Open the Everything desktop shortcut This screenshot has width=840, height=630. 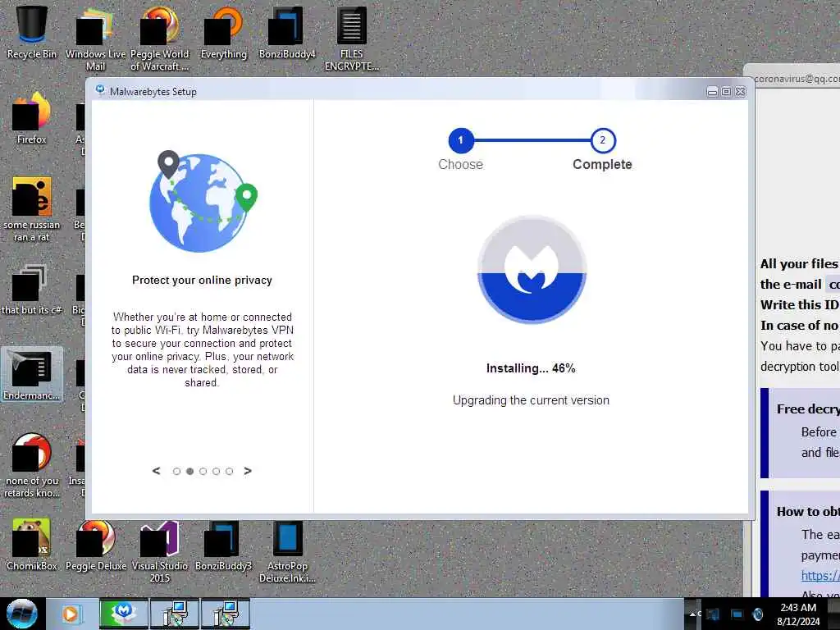coord(223,32)
